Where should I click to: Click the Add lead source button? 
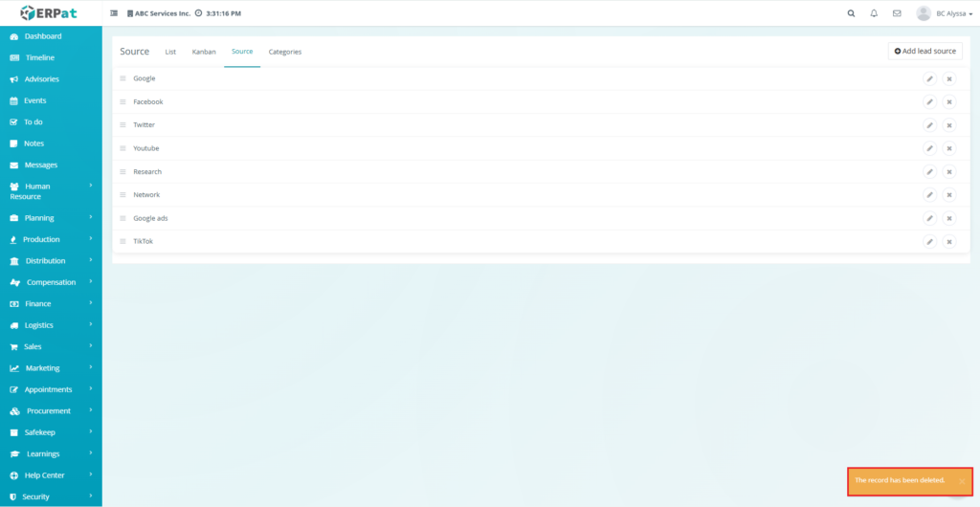pos(924,52)
